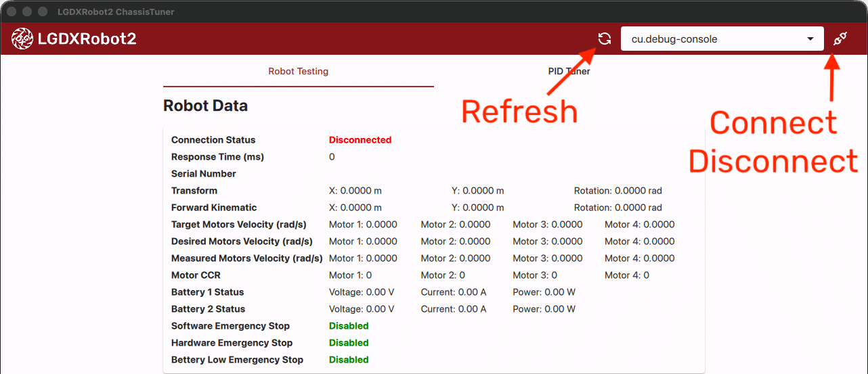The width and height of the screenshot is (868, 374).
Task: Click the Transform row label
Action: pyautogui.click(x=194, y=191)
